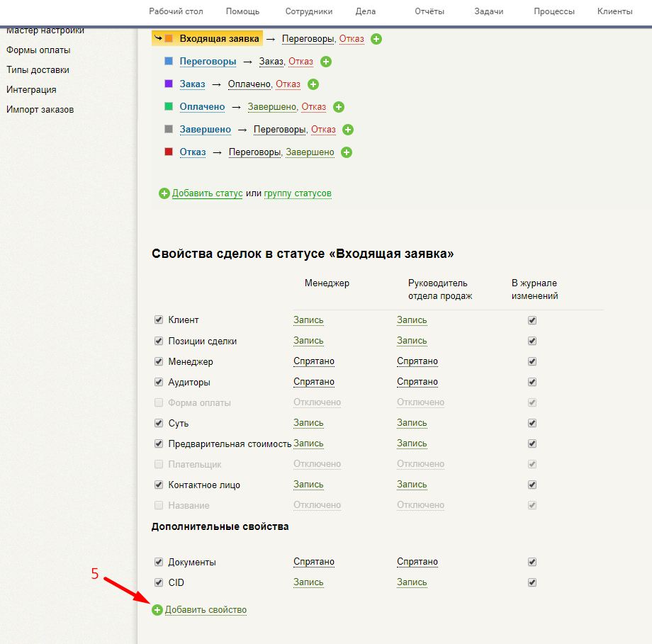
Task: Click plus icon beside Добавить статус
Action: (164, 193)
